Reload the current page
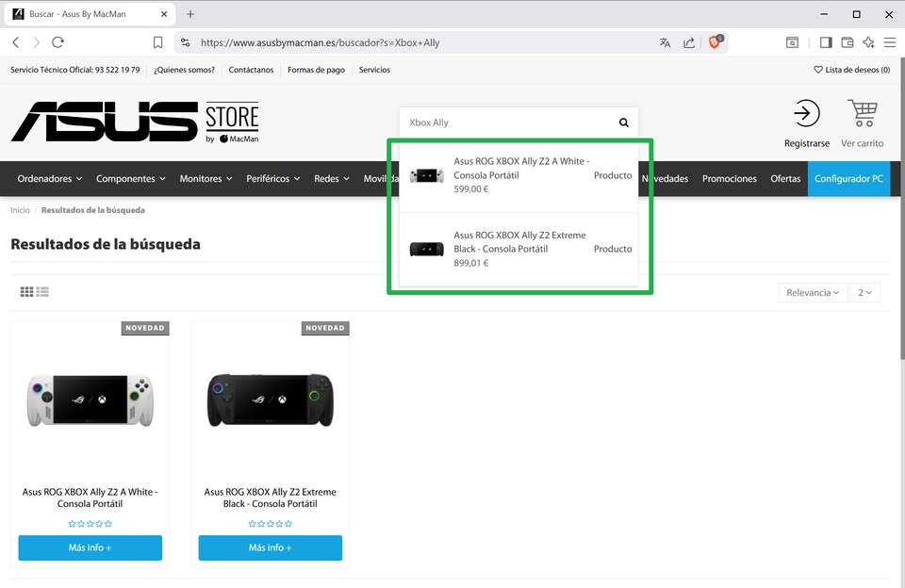 coord(58,42)
